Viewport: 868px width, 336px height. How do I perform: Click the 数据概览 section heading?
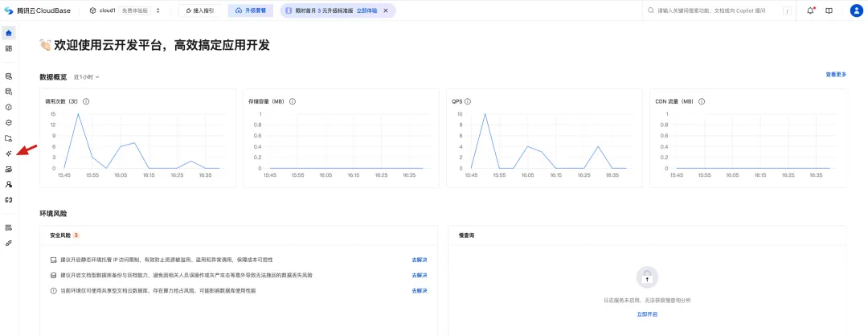[x=53, y=77]
